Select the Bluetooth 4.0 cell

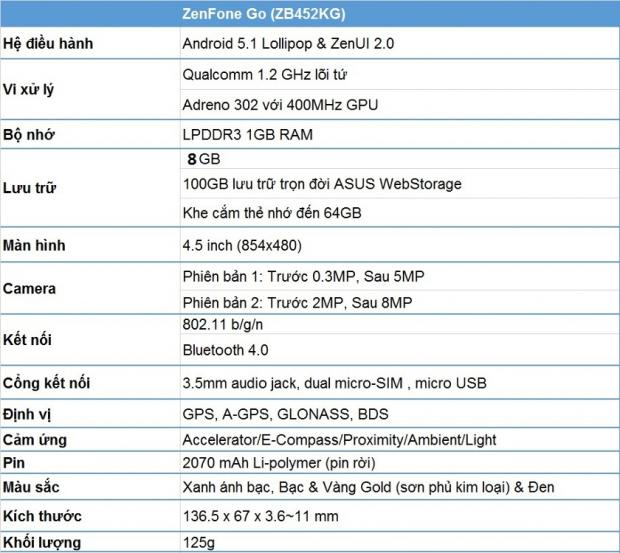226,350
